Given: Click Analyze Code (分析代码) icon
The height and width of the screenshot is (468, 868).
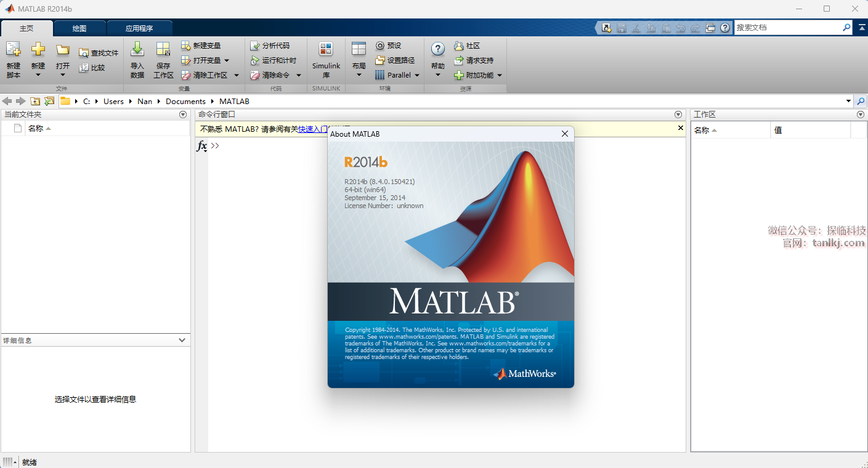Looking at the screenshot, I should pyautogui.click(x=255, y=46).
